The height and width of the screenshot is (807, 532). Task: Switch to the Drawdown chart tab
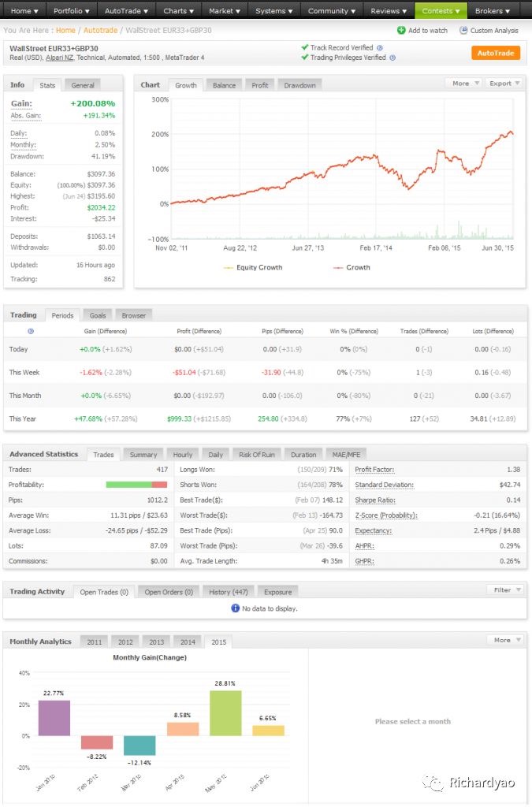299,85
